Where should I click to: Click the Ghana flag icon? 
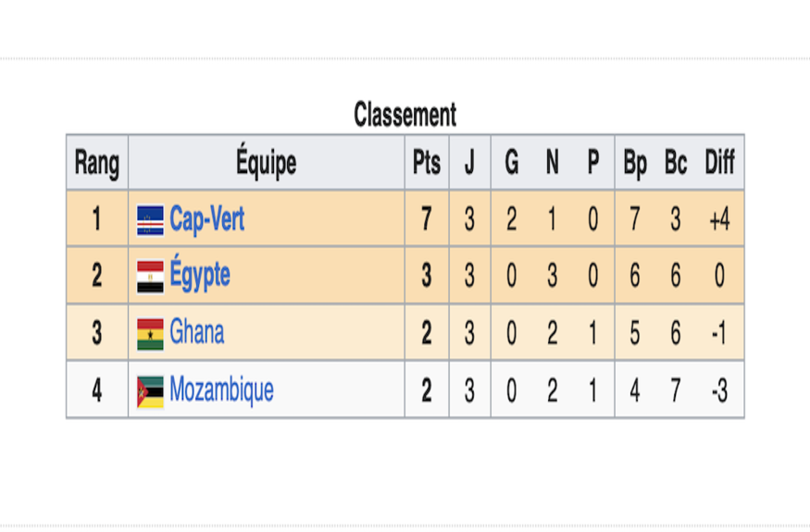click(150, 334)
